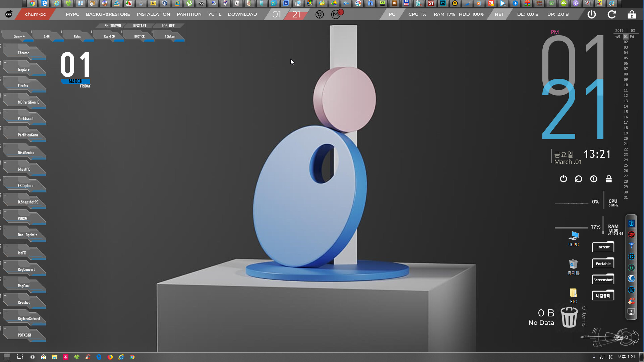Open WinRAR icon in top dock

[x=527, y=3]
